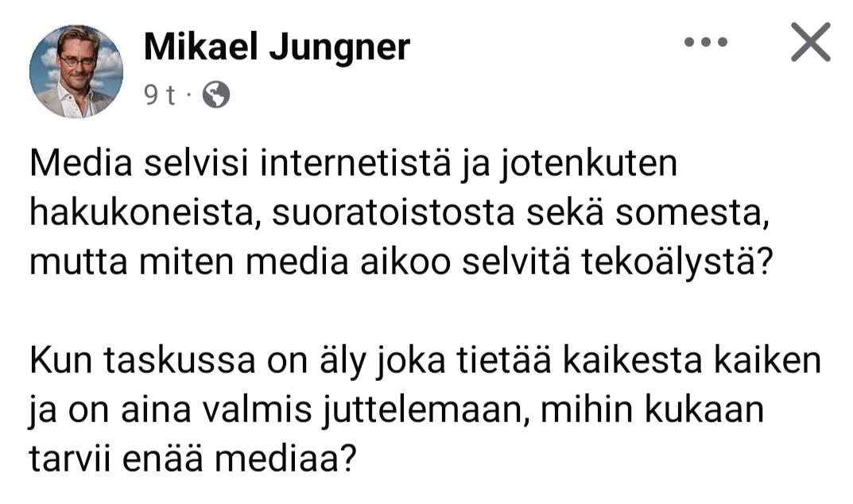Click the line starting "mutta miten media"
Image resolution: width=853 pixels, height=504 pixels.
(x=401, y=261)
